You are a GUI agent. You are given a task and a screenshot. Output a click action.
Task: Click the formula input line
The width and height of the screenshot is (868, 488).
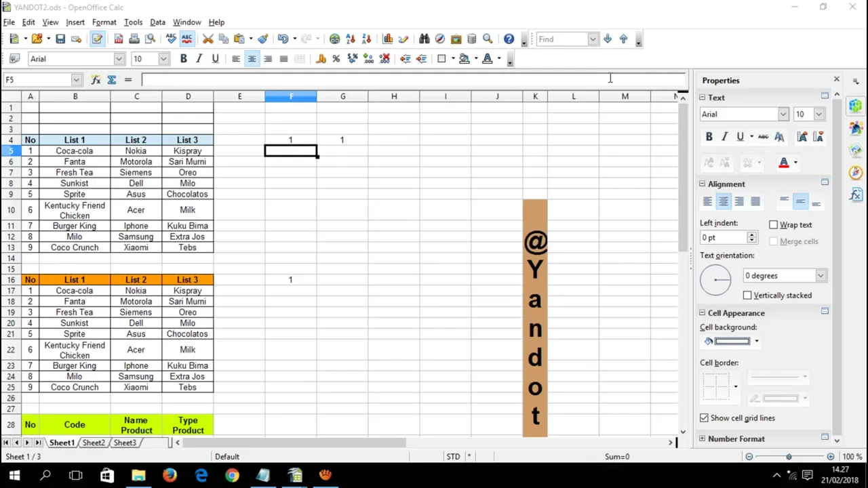(x=414, y=80)
